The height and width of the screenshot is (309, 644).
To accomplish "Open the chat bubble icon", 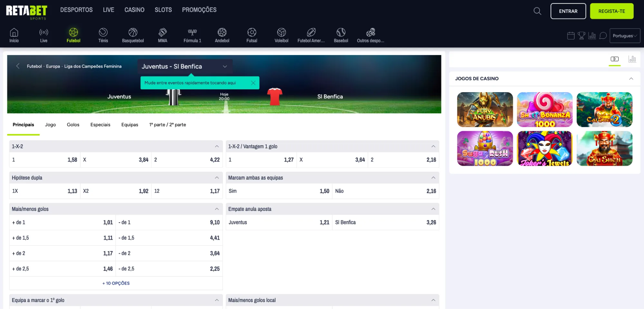I will (603, 36).
